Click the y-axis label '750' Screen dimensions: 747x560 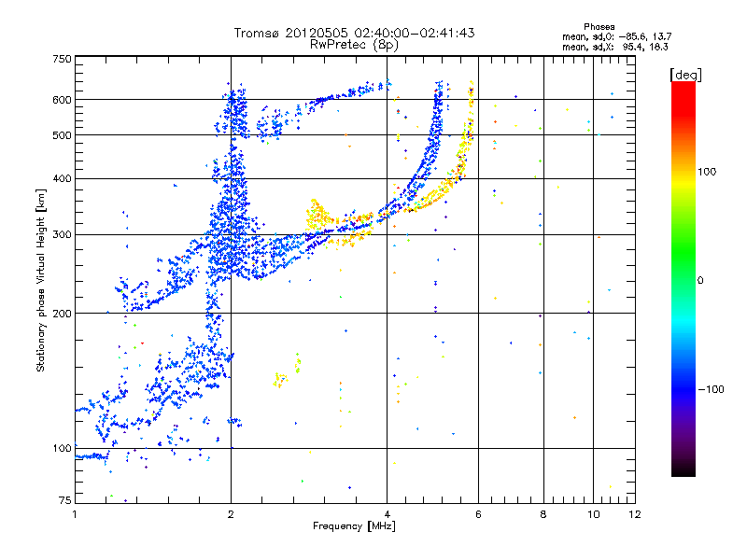(x=62, y=59)
